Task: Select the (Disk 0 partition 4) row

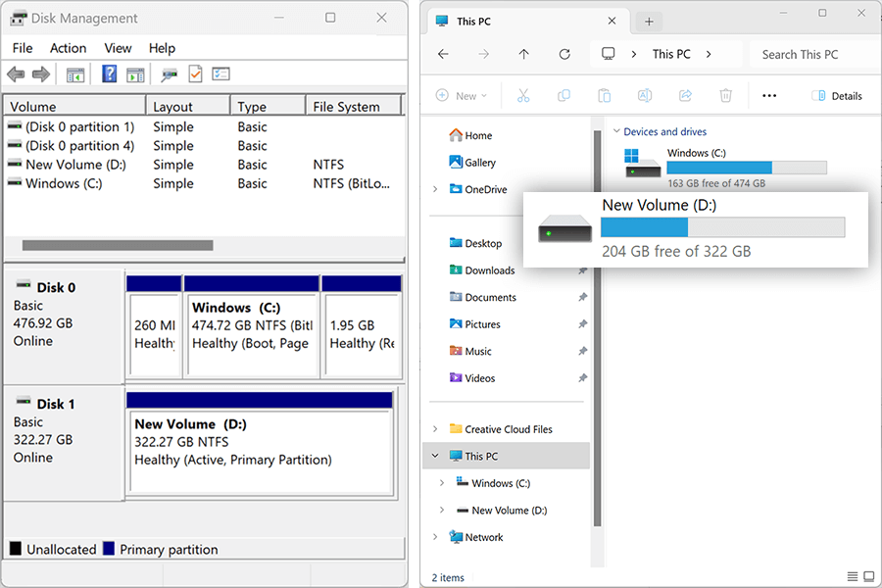Action: [204, 146]
